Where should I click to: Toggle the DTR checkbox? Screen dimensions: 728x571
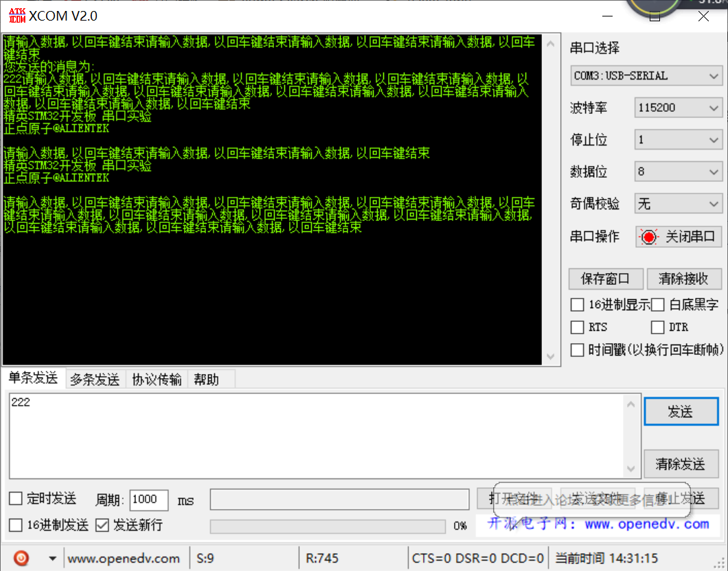657,327
